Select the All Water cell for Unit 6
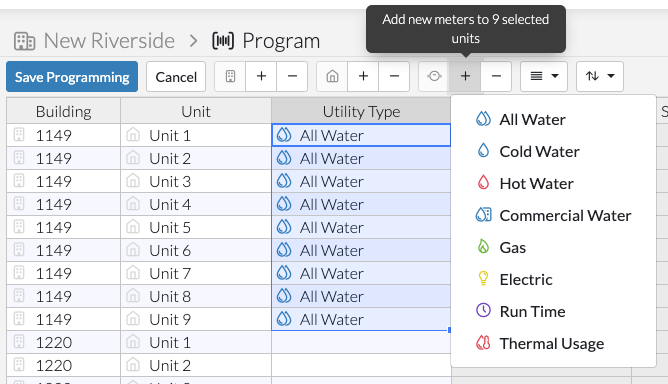The height and width of the screenshot is (384, 668). [361, 250]
